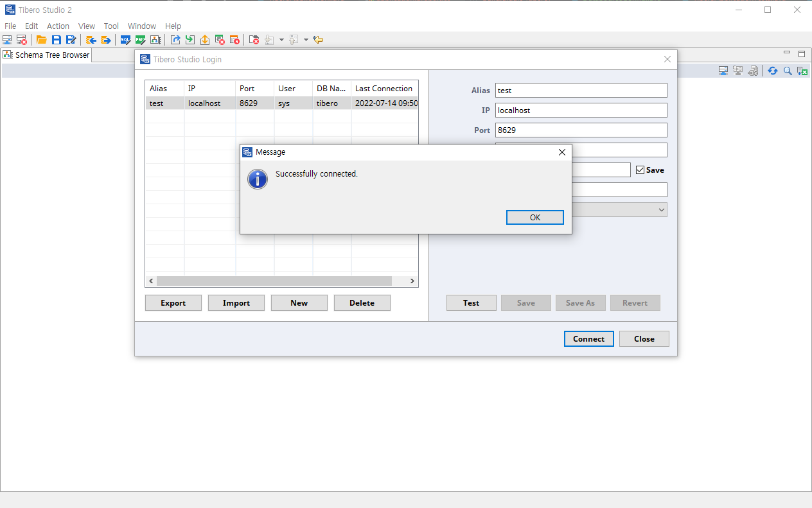The image size is (812, 508).
Task: Click the Connect button
Action: coord(589,339)
